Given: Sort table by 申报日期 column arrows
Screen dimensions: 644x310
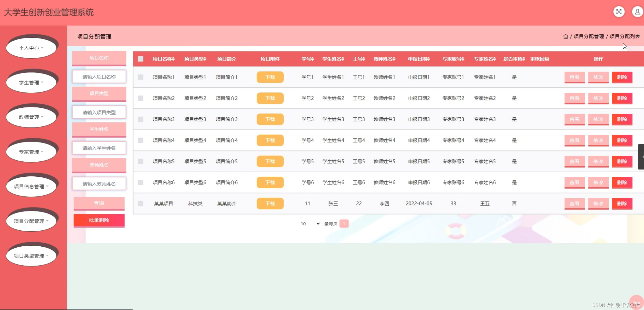Looking at the screenshot, I should pyautogui.click(x=428, y=59).
